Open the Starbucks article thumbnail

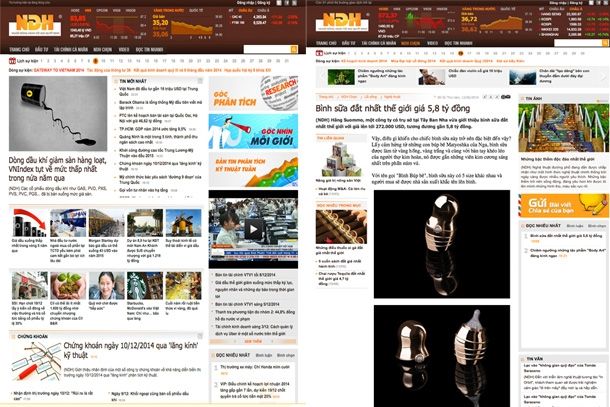(x=138, y=283)
